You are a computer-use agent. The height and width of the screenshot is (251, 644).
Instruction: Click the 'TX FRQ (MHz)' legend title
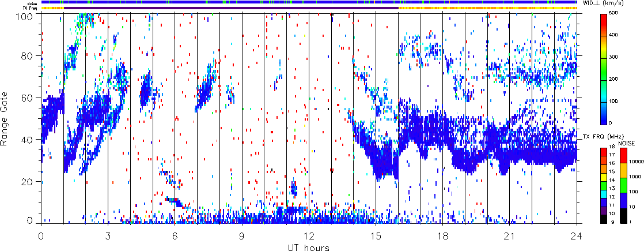(x=600, y=137)
